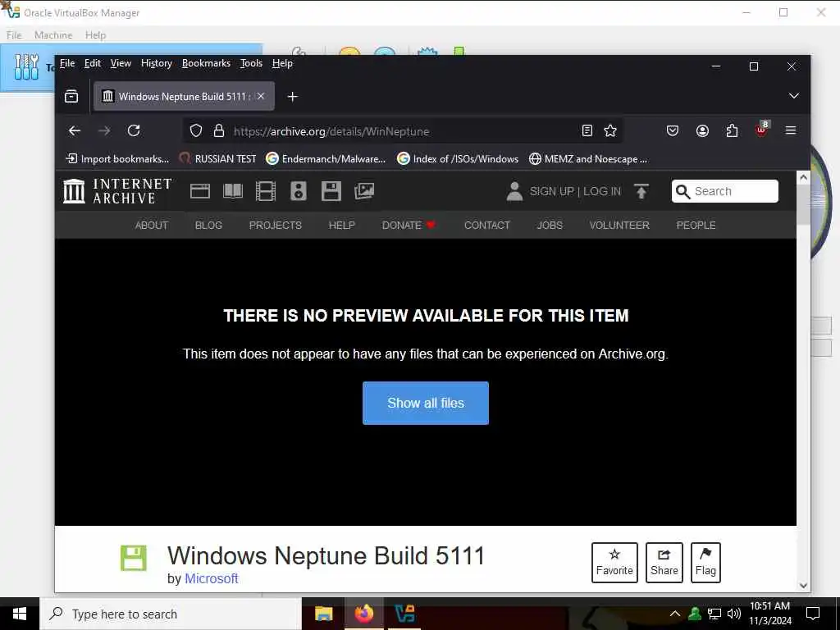Viewport: 840px width, 630px height.
Task: Click the Flag button
Action: pos(705,563)
